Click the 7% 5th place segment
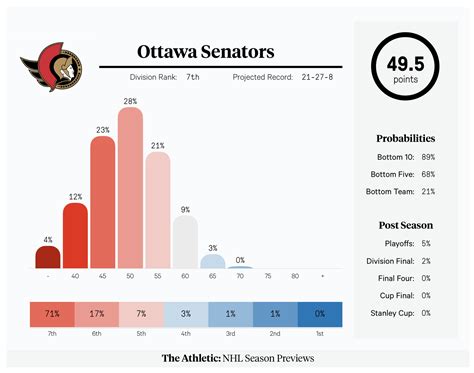This screenshot has height=373, width=474. [141, 314]
